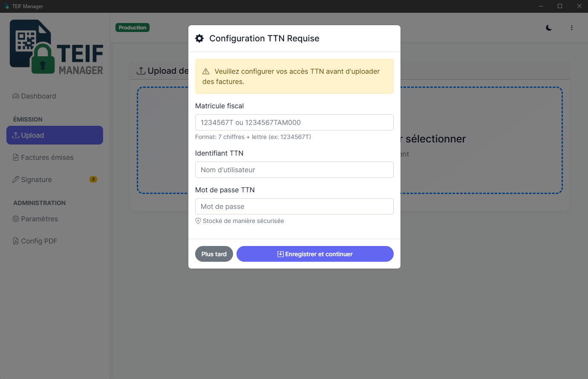Click the Mot de passe TTN field
The height and width of the screenshot is (379, 588).
[294, 206]
